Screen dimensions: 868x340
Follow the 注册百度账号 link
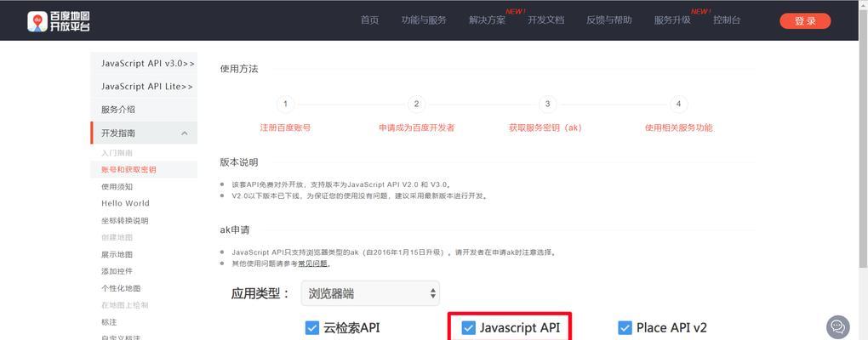click(285, 127)
